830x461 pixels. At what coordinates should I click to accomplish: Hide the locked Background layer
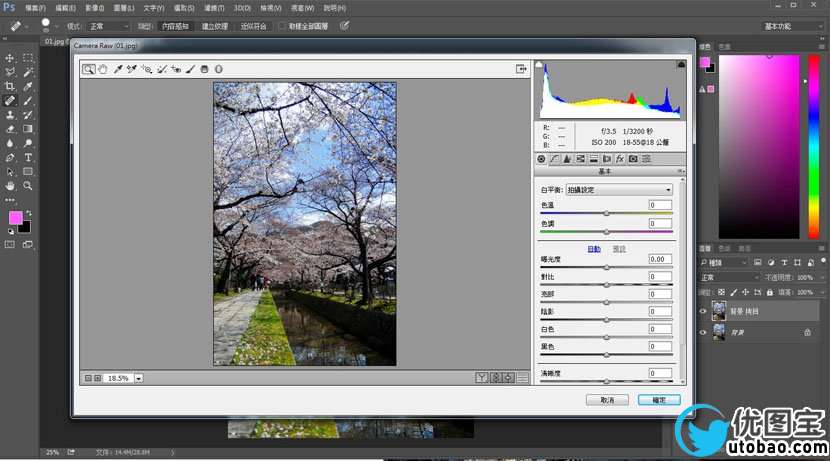coord(703,332)
